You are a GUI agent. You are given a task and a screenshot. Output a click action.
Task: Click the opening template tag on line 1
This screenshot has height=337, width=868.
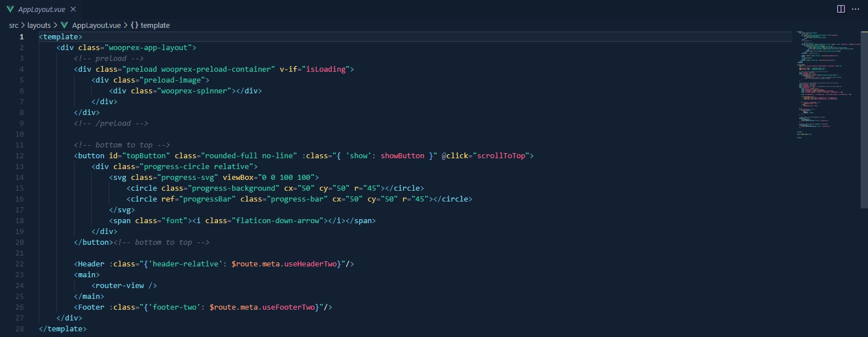pyautogui.click(x=60, y=36)
